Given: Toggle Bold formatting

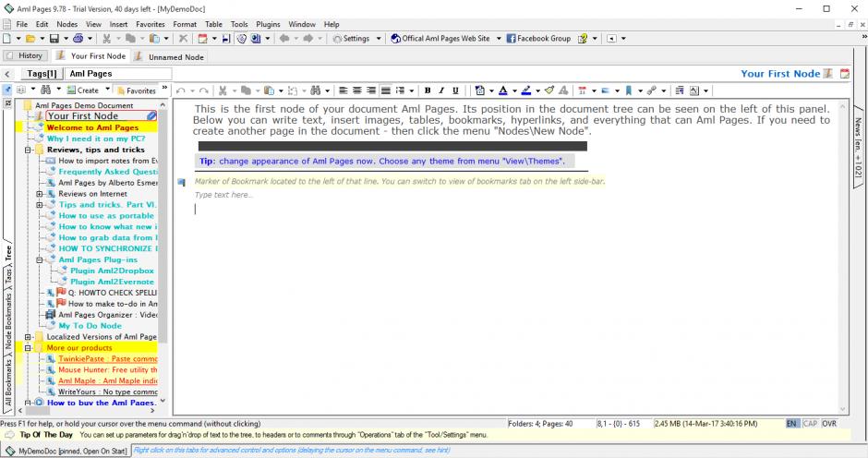Looking at the screenshot, I should 428,90.
